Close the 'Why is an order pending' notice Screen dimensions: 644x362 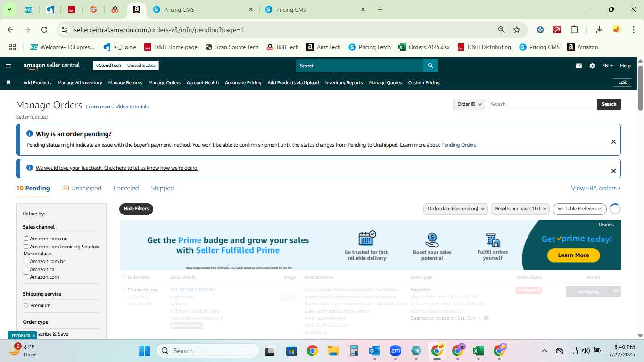(x=613, y=141)
